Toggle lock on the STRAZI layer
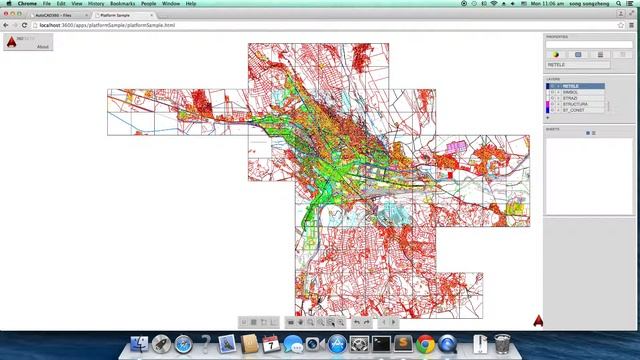This screenshot has width=640, height=360. click(558, 98)
